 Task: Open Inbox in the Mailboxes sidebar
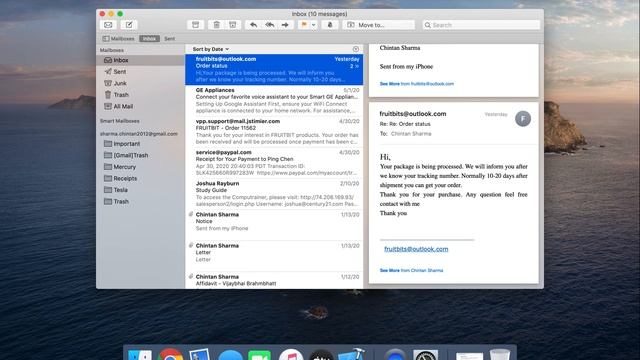tap(140, 60)
